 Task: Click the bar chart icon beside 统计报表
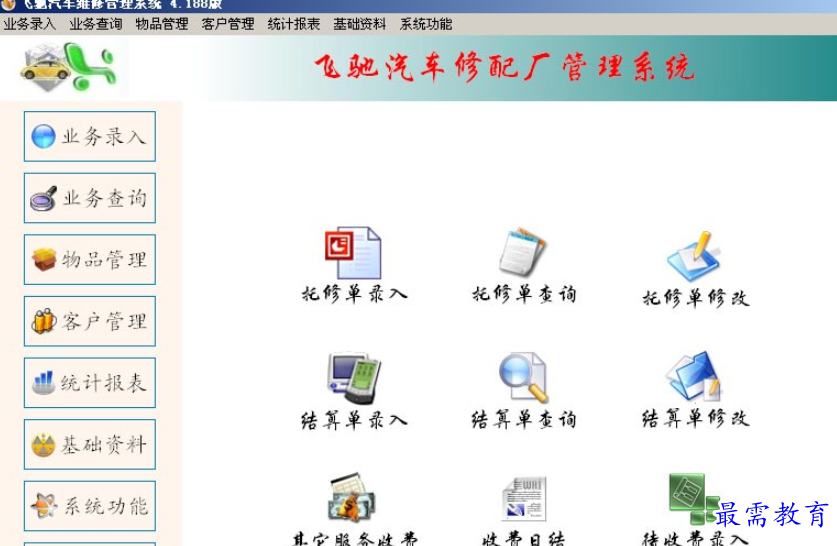[x=43, y=382]
